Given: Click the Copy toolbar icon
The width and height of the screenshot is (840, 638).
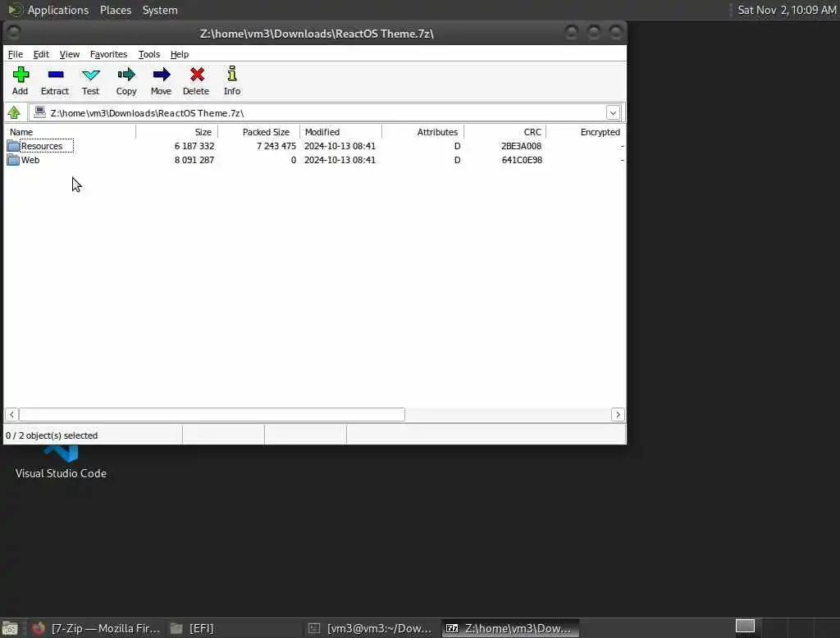Looking at the screenshot, I should pyautogui.click(x=126, y=75).
